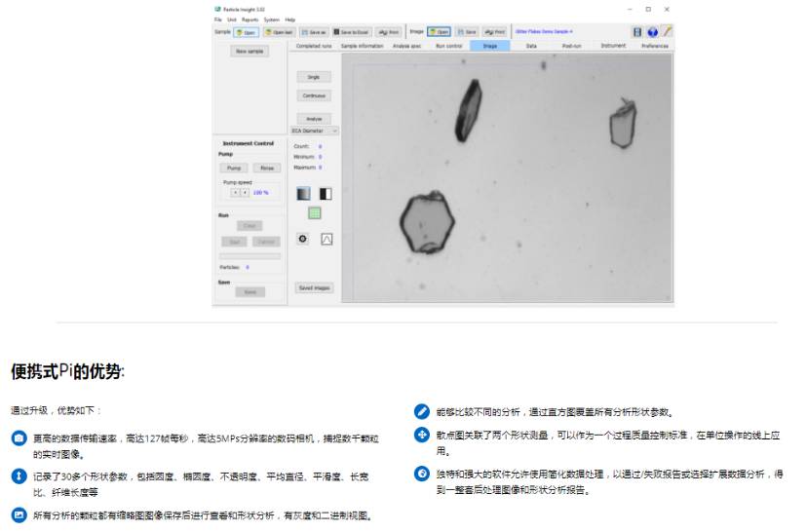Click the Clean button under Run

(250, 225)
